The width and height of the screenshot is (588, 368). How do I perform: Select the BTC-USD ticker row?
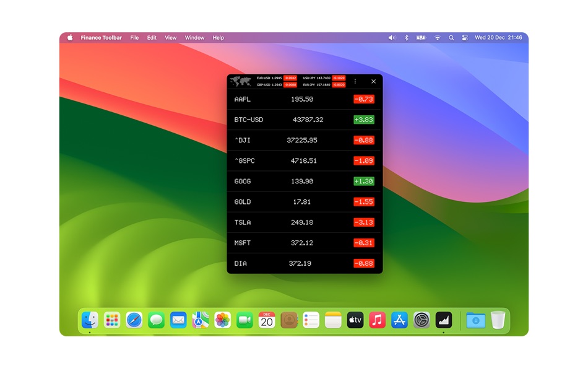(305, 120)
